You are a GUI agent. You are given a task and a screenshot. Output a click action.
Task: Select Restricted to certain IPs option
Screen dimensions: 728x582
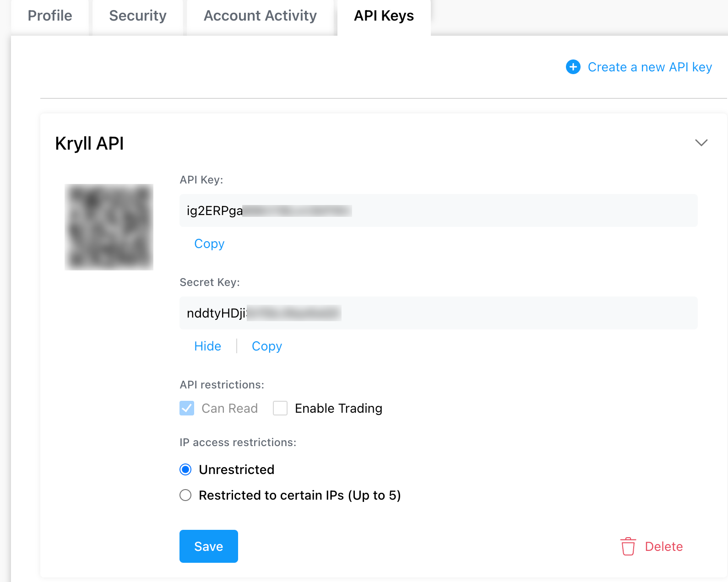coord(185,495)
